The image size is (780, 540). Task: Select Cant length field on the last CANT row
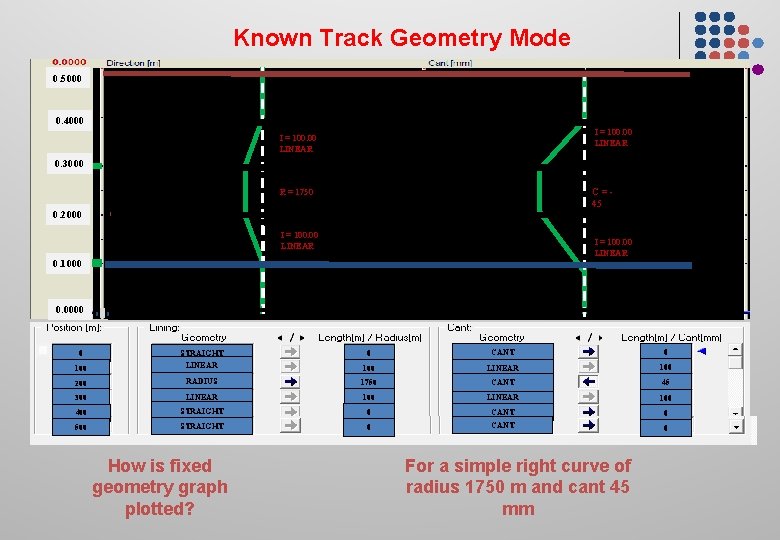point(666,428)
